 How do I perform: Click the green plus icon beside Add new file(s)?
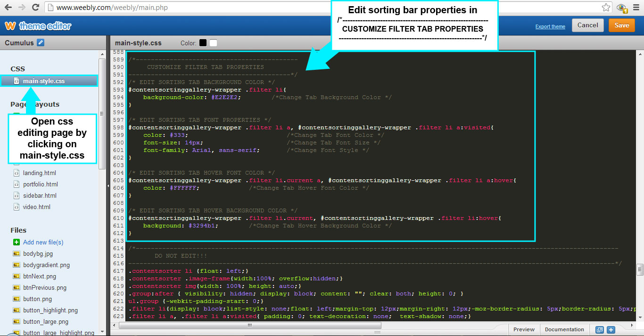coord(17,242)
